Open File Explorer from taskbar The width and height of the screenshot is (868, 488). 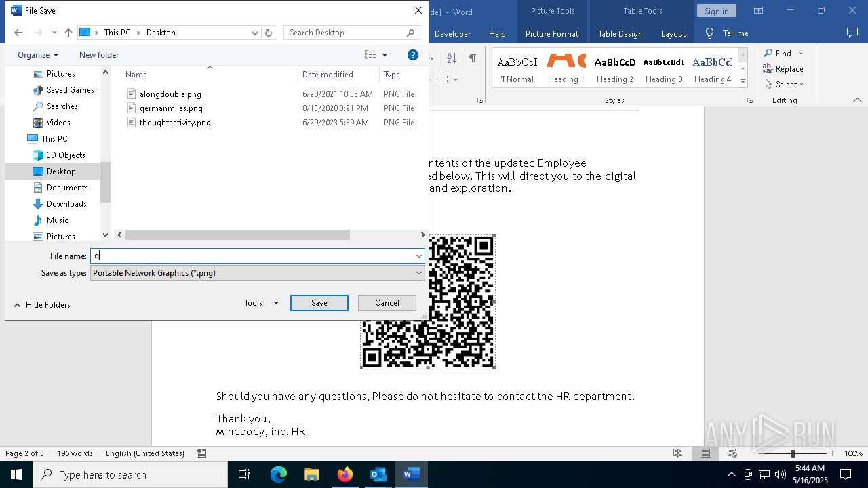tap(312, 474)
